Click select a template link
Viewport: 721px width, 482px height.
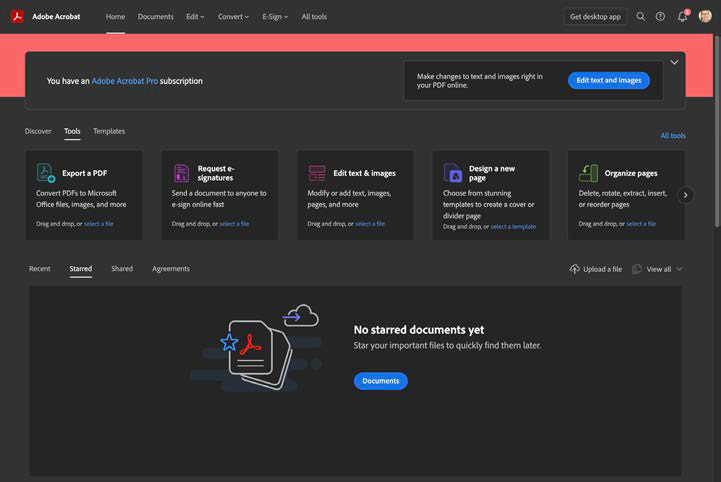(513, 227)
